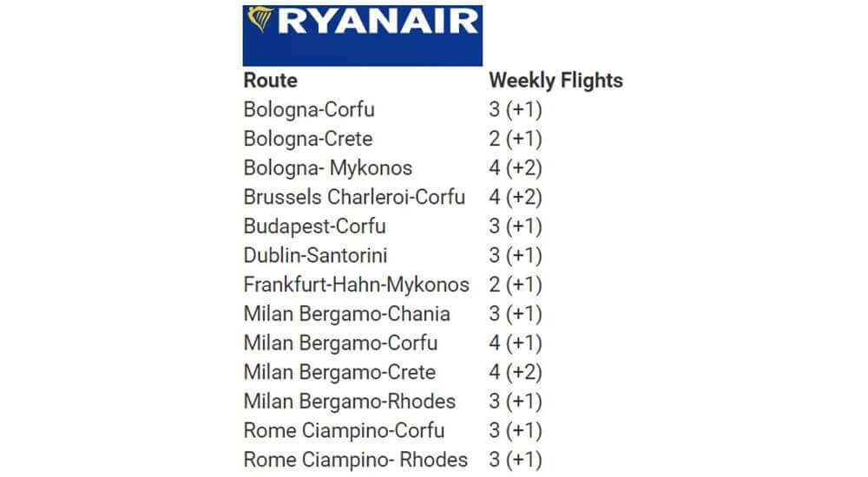
Task: Select the Weekly Flights column header
Action: coord(556,81)
